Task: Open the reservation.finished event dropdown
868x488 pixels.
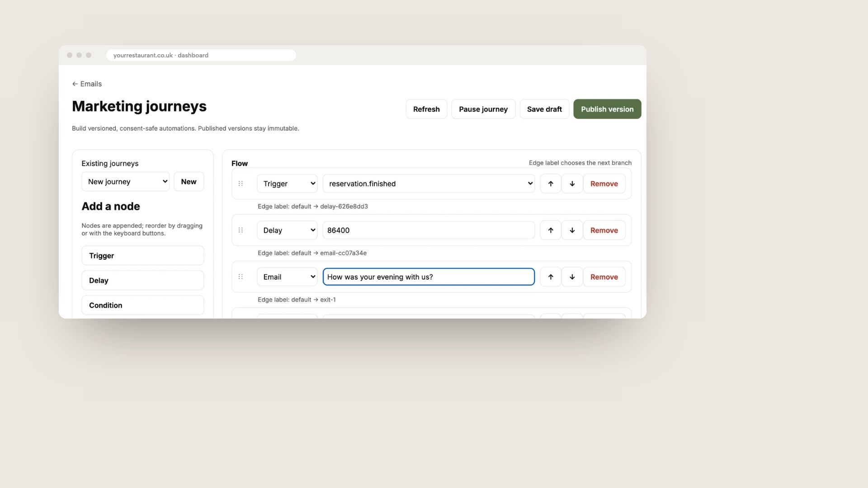Action: point(429,183)
